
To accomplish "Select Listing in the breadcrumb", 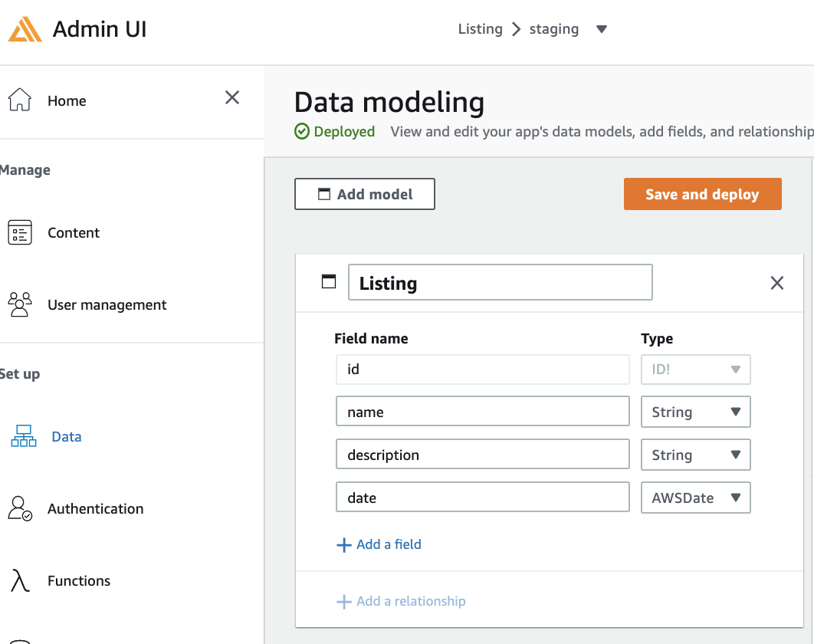I will tap(480, 28).
